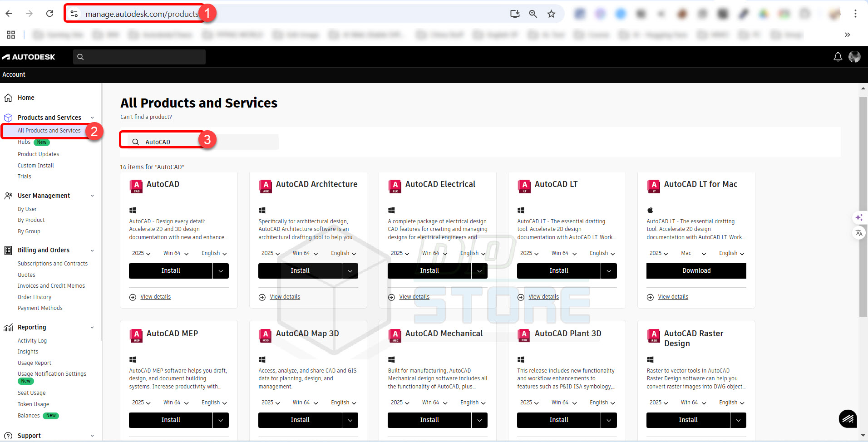Click the AutoCAD Electrical product icon
Image resolution: width=868 pixels, height=442 pixels.
pos(395,186)
